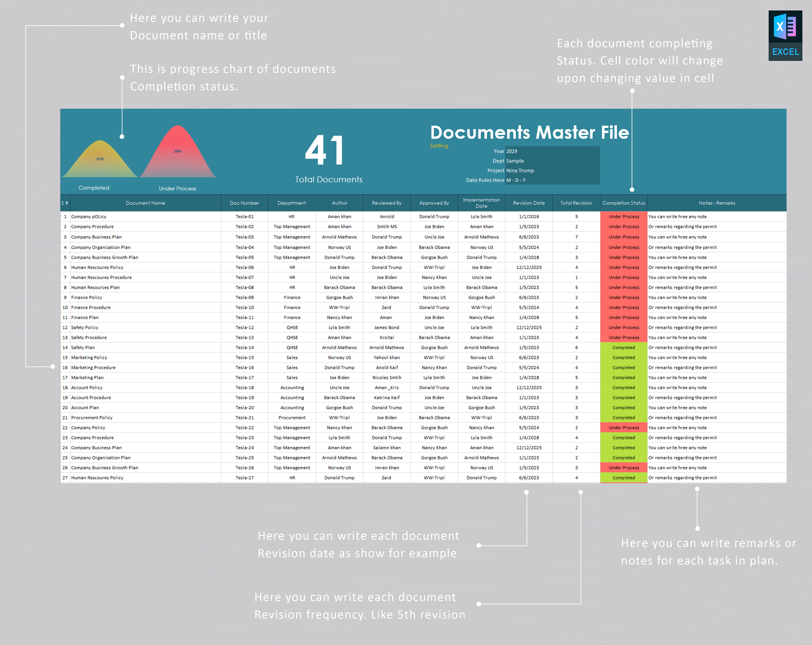
Task: Select the Tesla-01 doc number cell
Action: point(244,217)
